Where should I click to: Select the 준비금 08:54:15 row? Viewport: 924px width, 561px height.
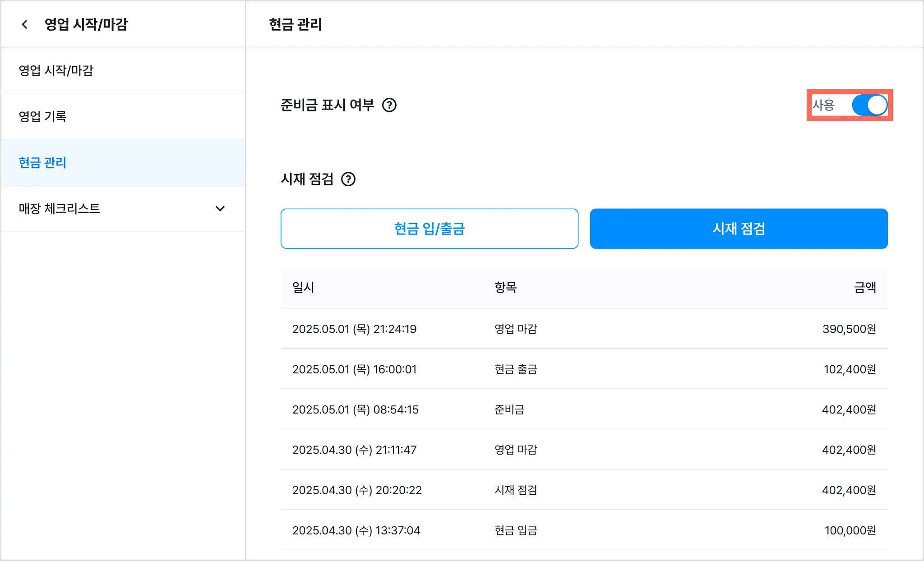click(584, 409)
